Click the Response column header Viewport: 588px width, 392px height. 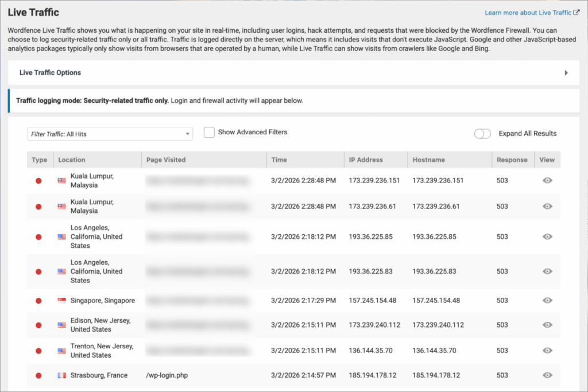(x=512, y=160)
